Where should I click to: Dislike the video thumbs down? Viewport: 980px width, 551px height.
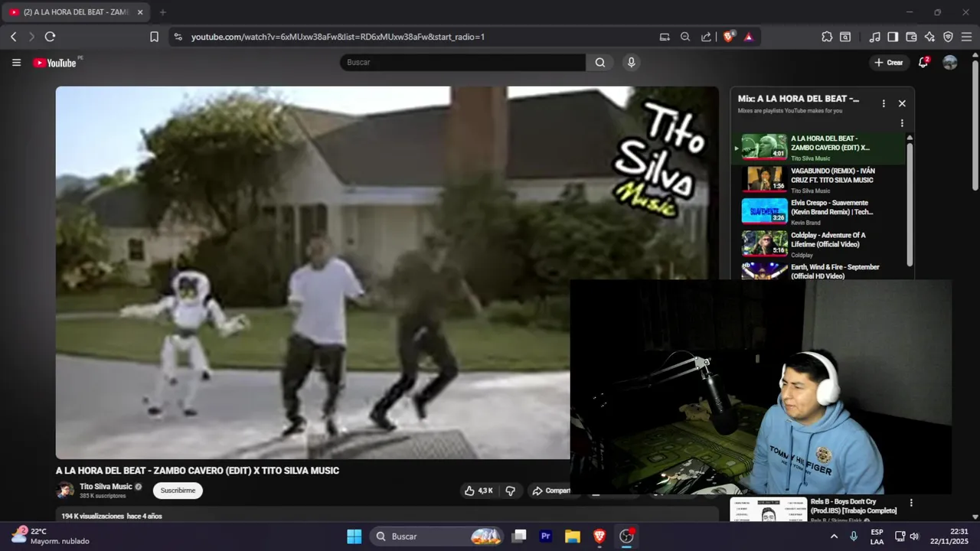click(511, 491)
